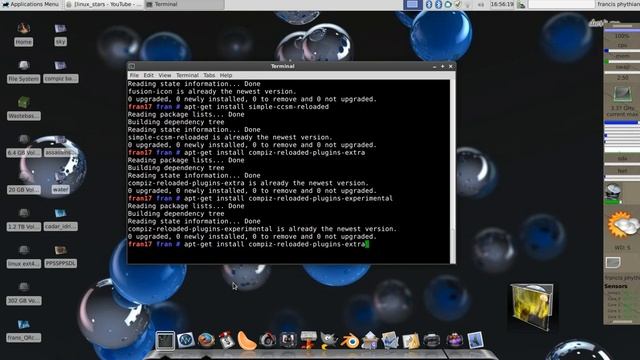Open the Terminal window menu icon in title bar
Image resolution: width=640 pixels, height=360 pixels.
132,66
